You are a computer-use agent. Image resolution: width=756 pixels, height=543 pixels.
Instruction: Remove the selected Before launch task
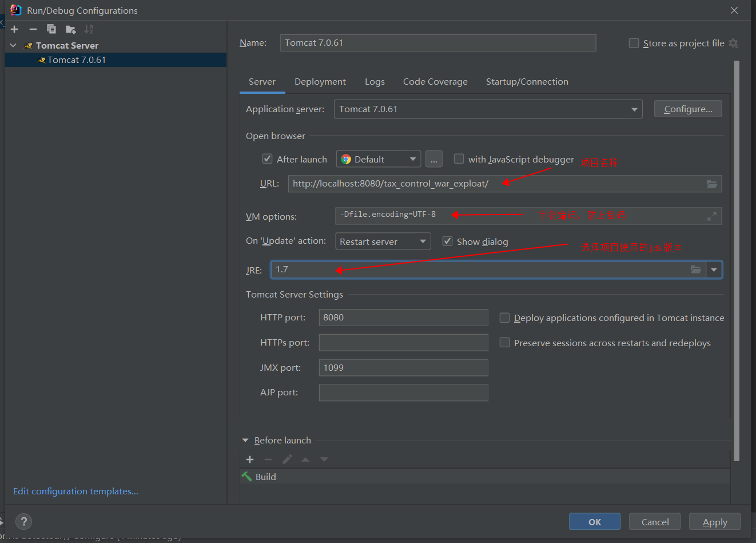coord(268,459)
